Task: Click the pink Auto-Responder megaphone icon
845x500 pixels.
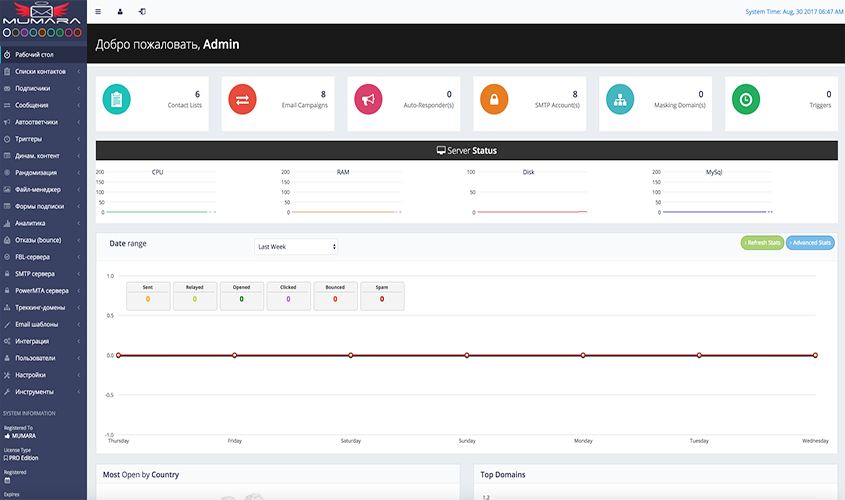Action: pyautogui.click(x=369, y=99)
